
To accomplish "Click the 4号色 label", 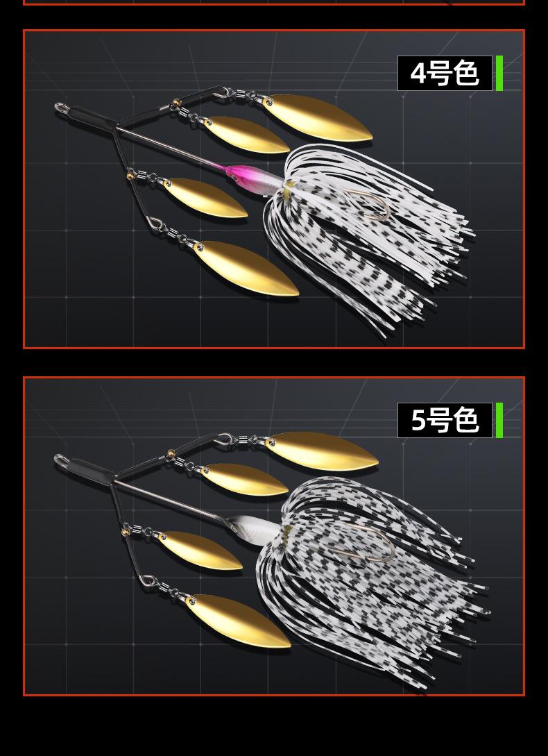I will (445, 74).
